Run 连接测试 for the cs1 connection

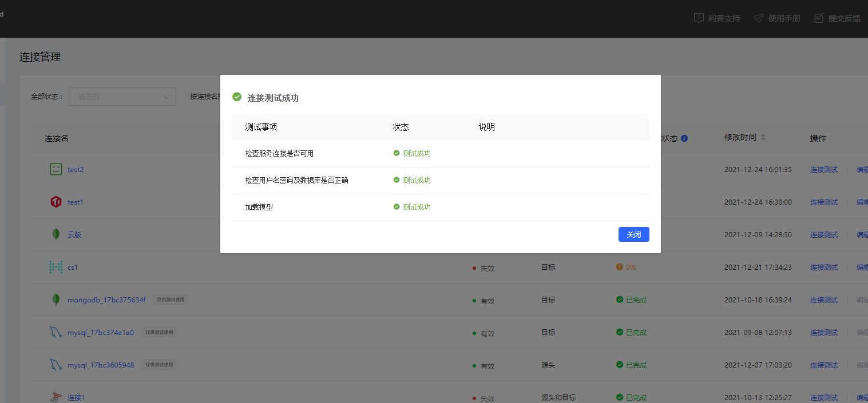(823, 266)
